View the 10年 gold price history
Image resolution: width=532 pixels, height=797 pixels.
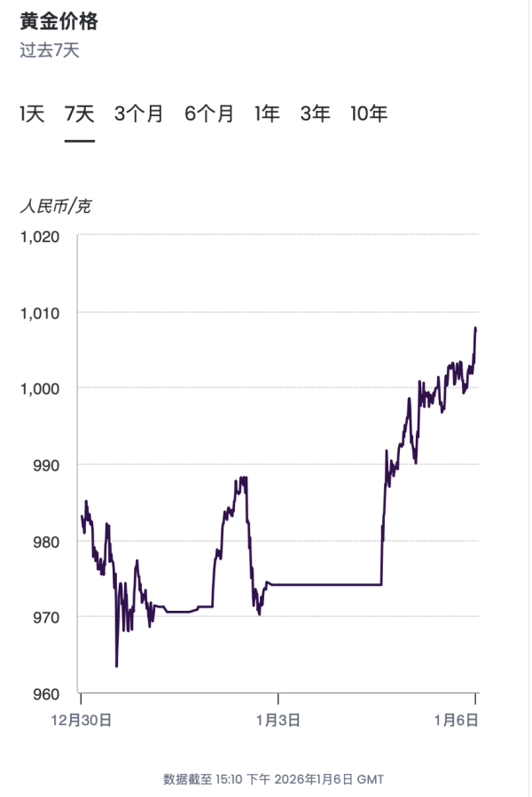(369, 113)
